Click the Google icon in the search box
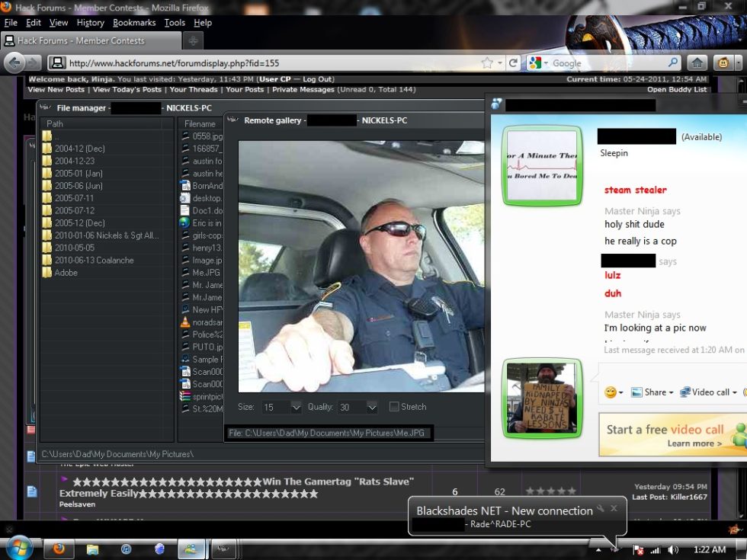Viewport: 747px width, 560px height. pyautogui.click(x=535, y=62)
